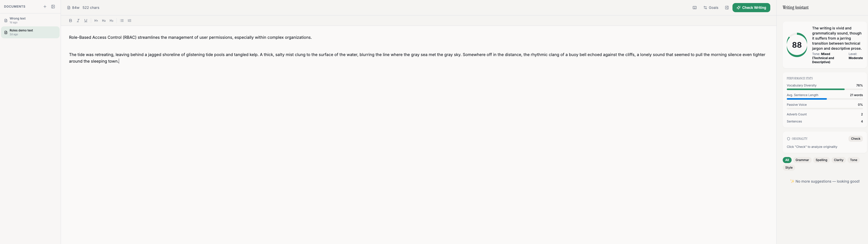Filter suggestions by Grammar
This screenshot has height=244, width=868.
802,160
